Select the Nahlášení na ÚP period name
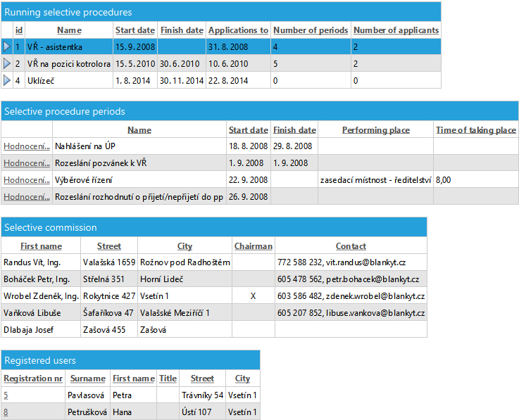 (x=139, y=146)
